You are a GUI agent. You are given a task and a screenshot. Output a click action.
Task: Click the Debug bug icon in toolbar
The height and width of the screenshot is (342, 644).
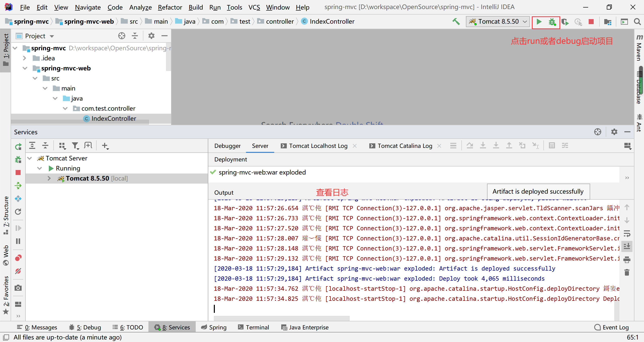point(552,22)
